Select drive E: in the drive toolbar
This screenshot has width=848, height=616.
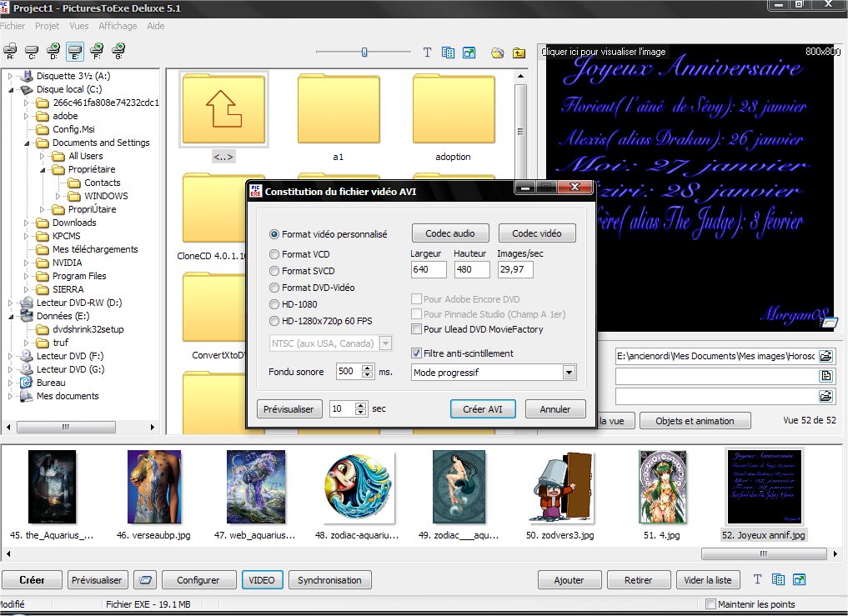(x=74, y=52)
